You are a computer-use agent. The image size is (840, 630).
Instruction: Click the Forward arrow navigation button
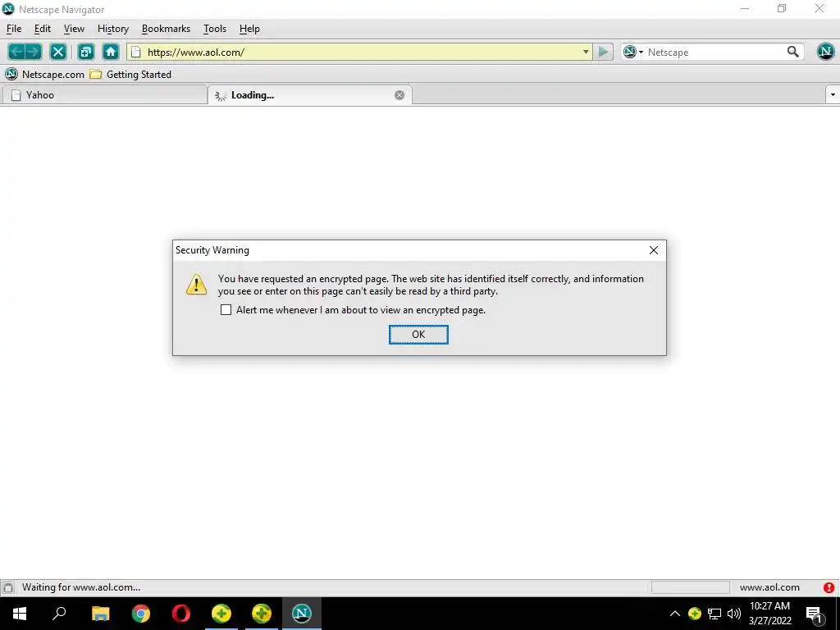[x=33, y=52]
